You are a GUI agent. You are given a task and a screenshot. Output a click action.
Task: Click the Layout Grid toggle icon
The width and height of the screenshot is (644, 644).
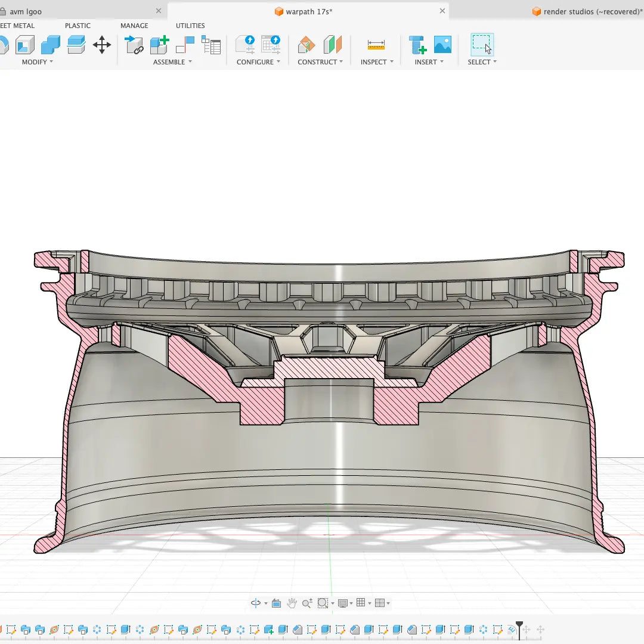click(362, 603)
